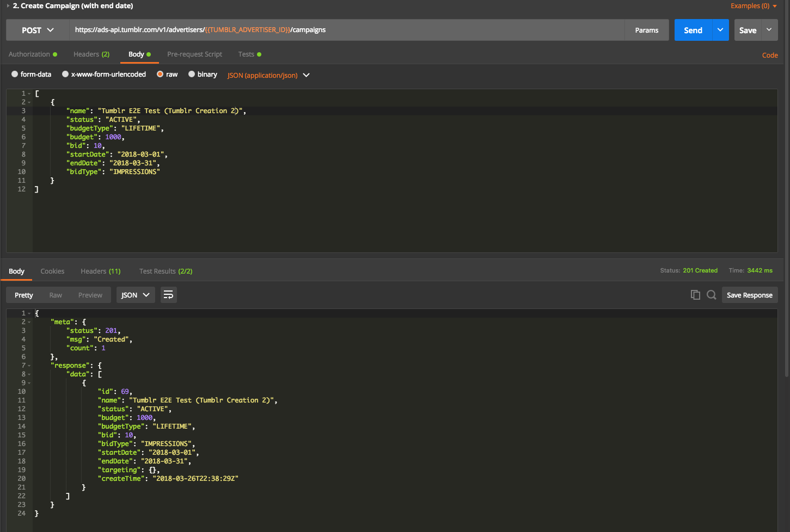
Task: Click request name "2. Create Campaign (with end date)"
Action: (73, 6)
